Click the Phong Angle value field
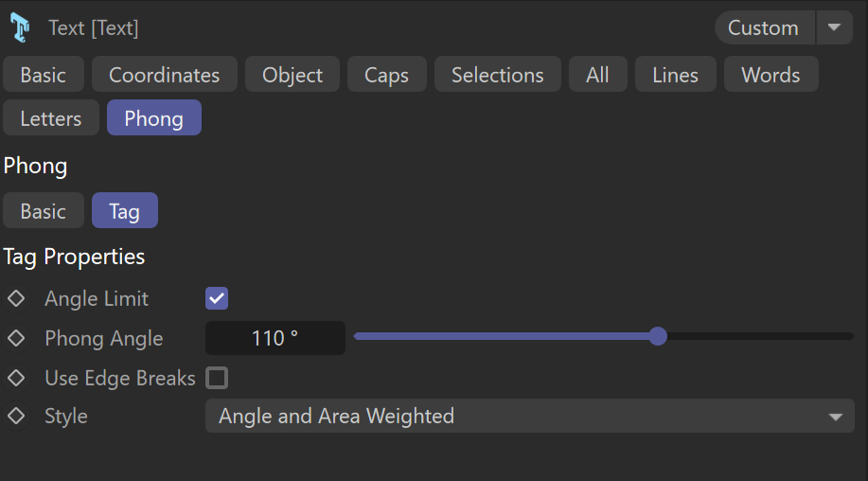Image resolution: width=868 pixels, height=481 pixels. [x=275, y=338]
